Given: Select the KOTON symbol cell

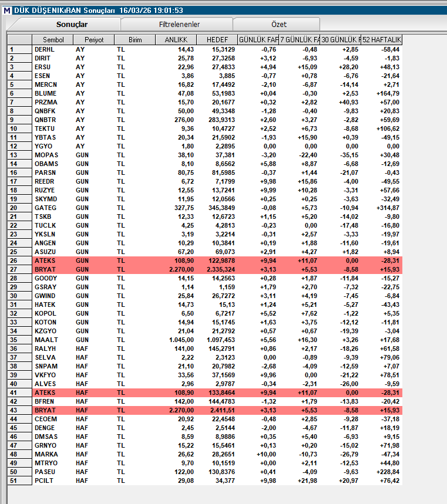Looking at the screenshot, I should pyautogui.click(x=53, y=322).
